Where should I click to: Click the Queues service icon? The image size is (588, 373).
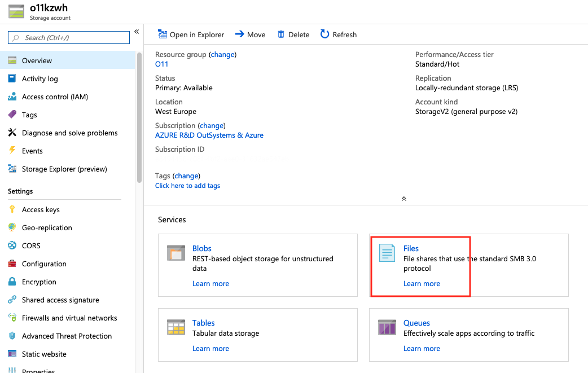click(387, 328)
